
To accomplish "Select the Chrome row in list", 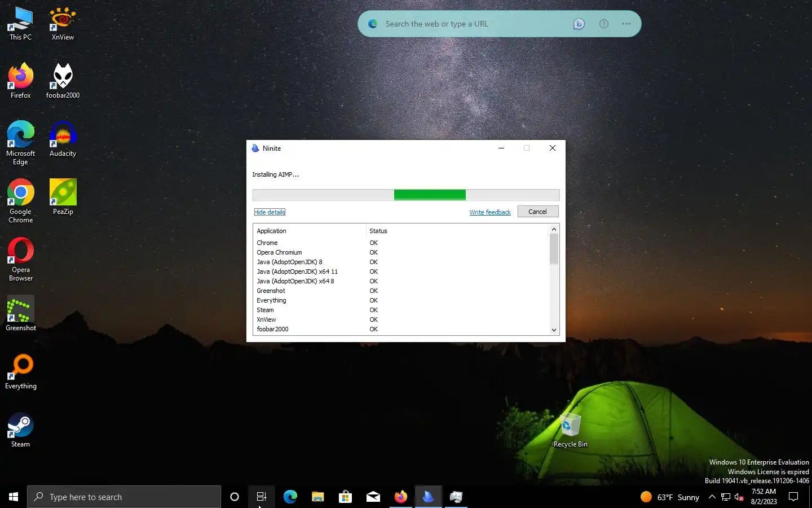I will click(x=401, y=243).
